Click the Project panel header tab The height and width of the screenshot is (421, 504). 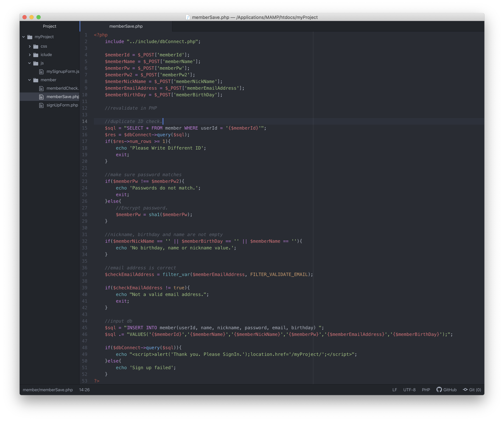[x=49, y=26]
